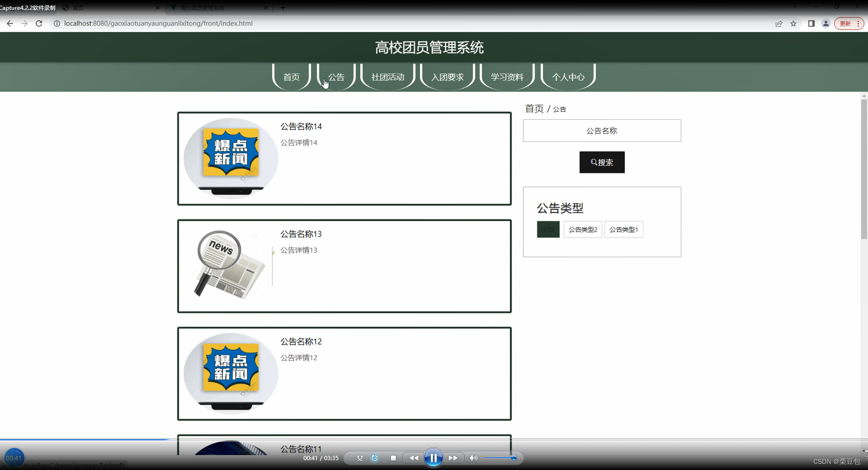Rewind the video with the rewind button
The image size is (868, 470).
pos(413,458)
